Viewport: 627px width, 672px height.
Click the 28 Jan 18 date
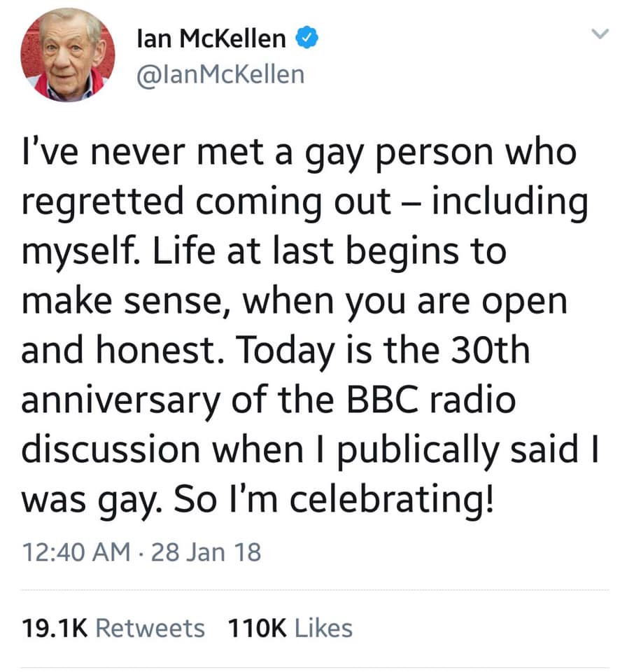tap(206, 552)
